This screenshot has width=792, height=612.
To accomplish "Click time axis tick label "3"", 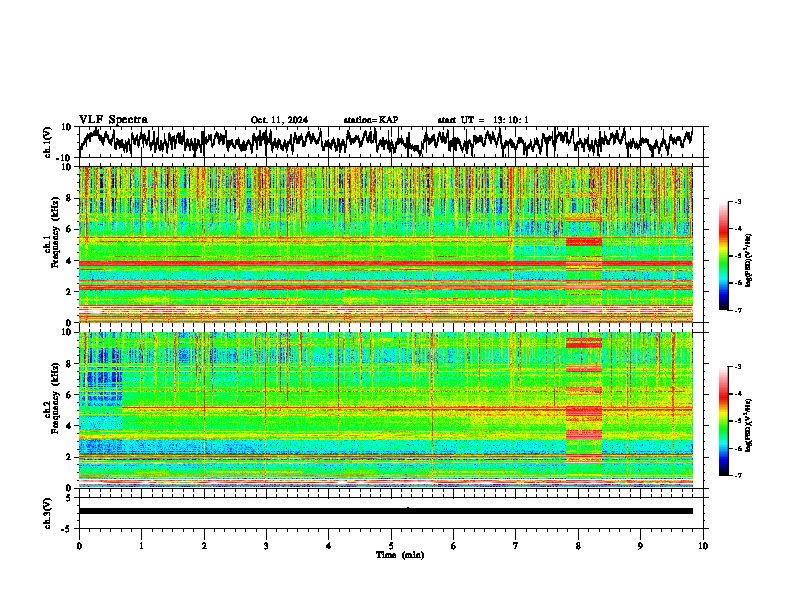I will (266, 546).
